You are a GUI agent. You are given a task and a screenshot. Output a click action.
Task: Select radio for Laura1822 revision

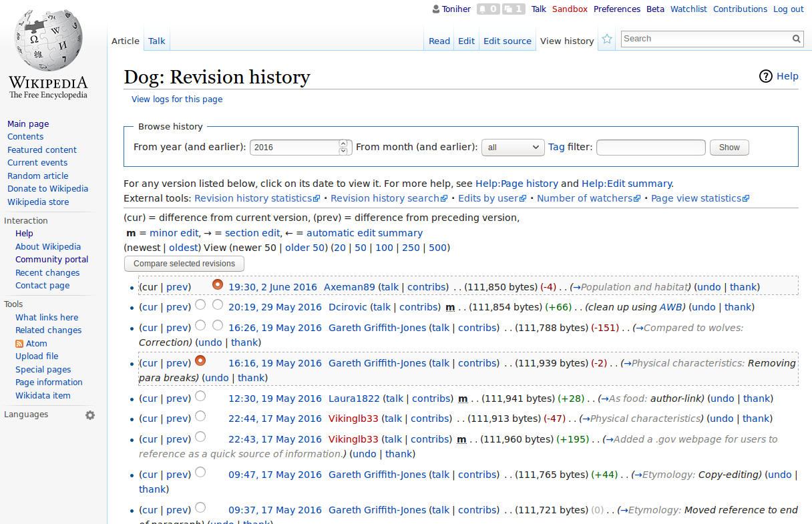click(x=200, y=397)
